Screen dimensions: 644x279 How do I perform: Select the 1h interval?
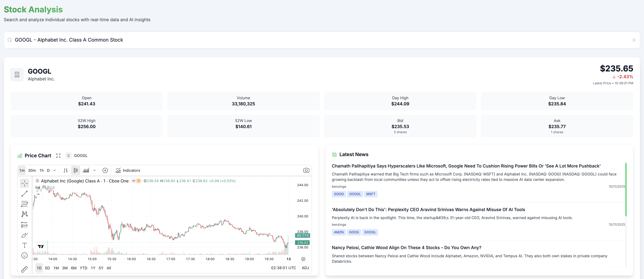tap(42, 170)
